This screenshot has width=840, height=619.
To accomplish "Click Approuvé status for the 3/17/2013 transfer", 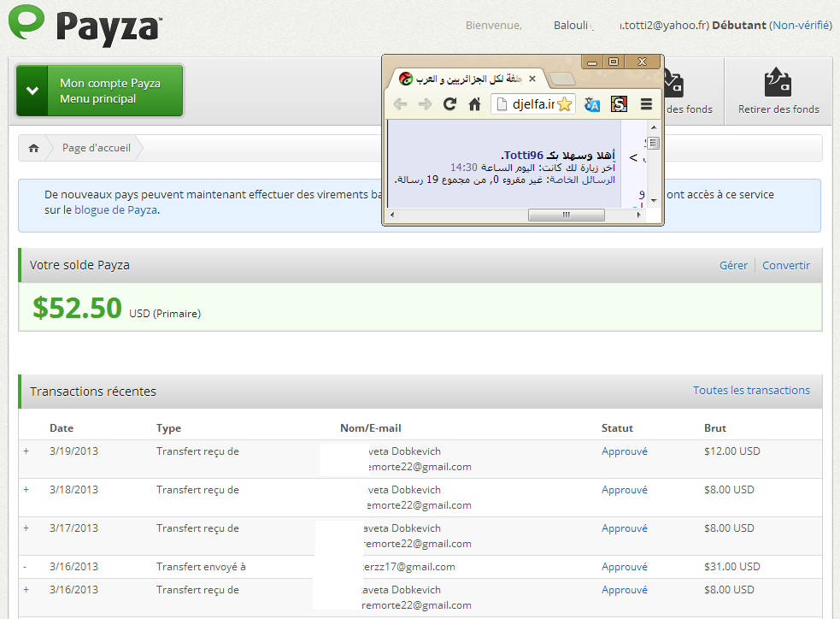I will coord(624,528).
